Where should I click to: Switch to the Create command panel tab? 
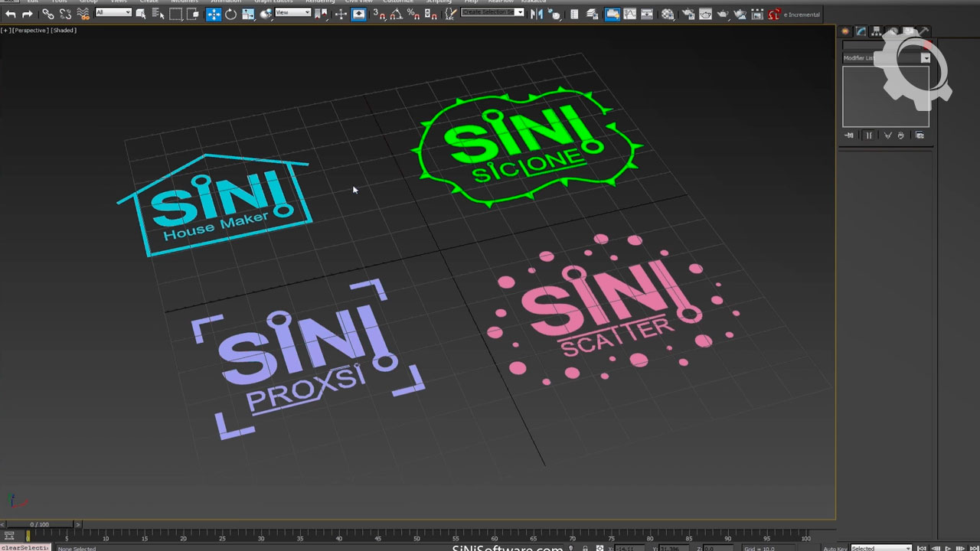845,31
